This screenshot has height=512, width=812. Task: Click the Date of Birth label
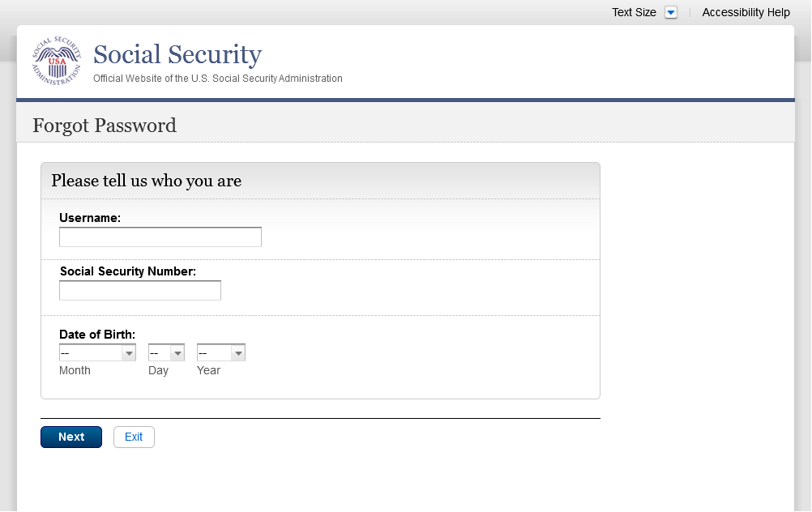coord(97,334)
